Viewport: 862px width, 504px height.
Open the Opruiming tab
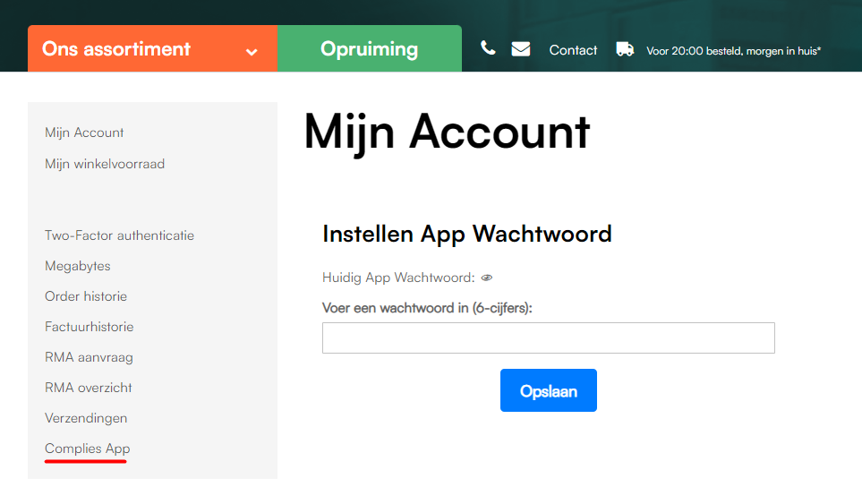pos(369,49)
